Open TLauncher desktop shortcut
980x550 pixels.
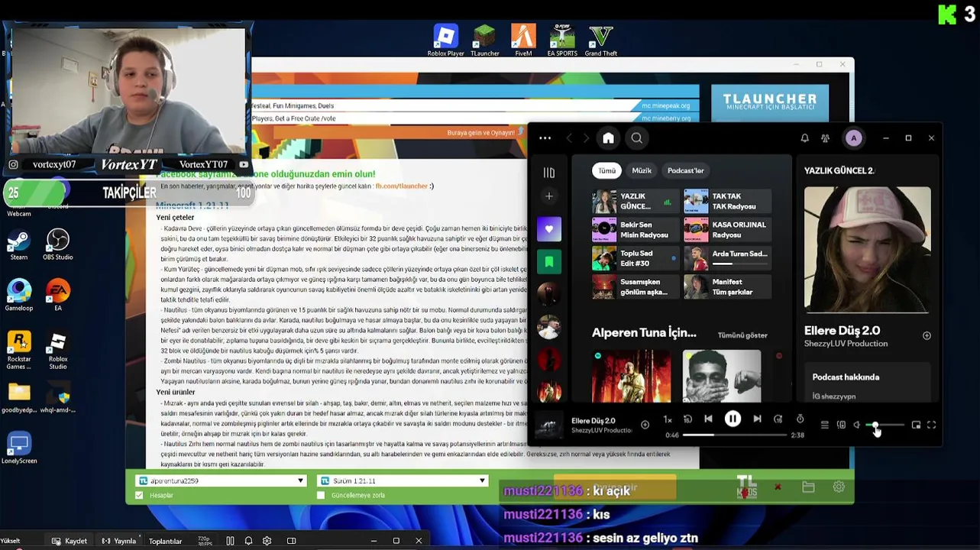484,40
